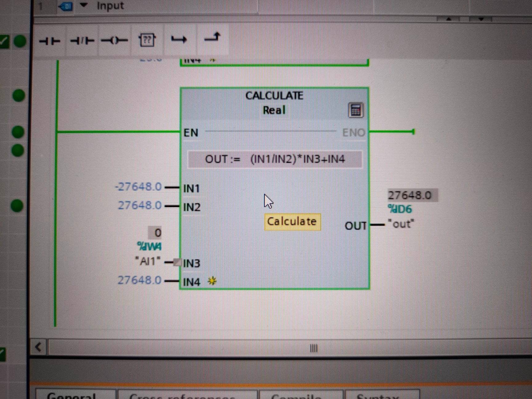Click the open branch icon
The image size is (532, 399).
click(179, 39)
